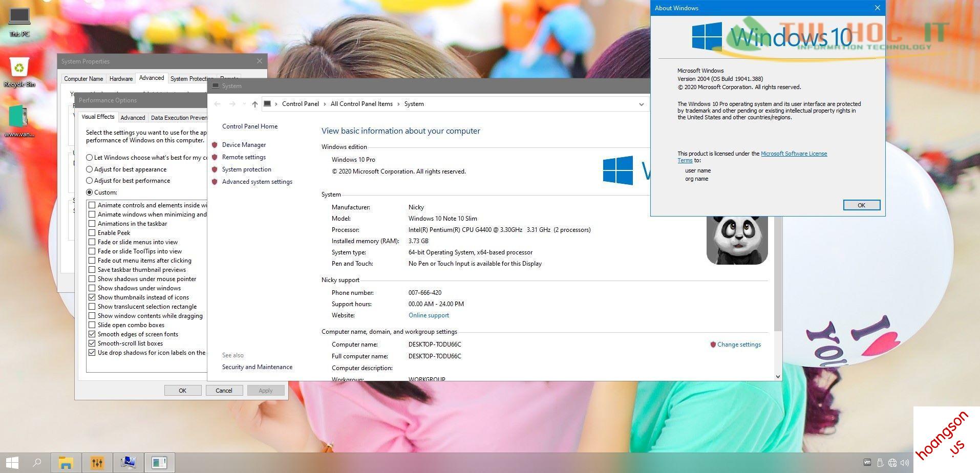Viewport: 980px width, 473px height.
Task: Click the Windows logo in the System window
Action: 618,170
